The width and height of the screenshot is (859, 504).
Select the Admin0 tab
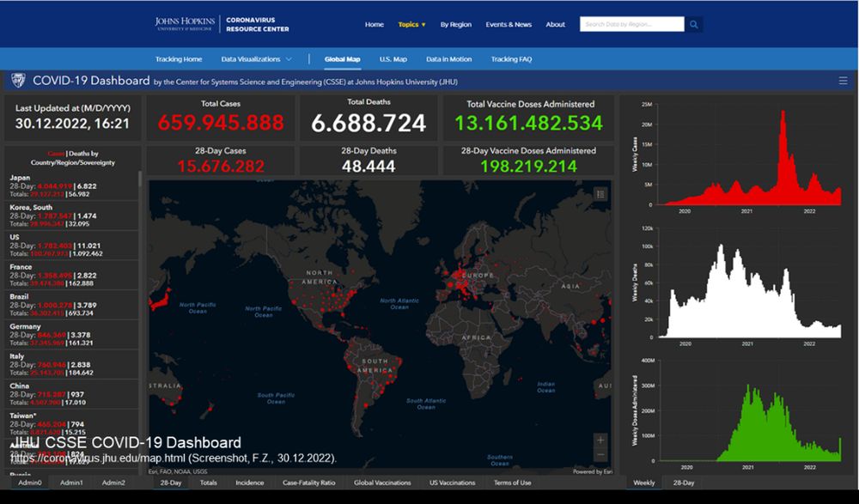29,483
